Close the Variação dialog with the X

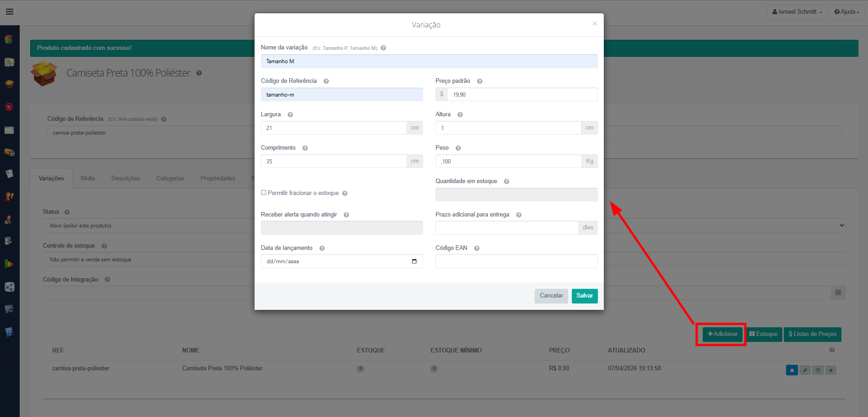(594, 24)
